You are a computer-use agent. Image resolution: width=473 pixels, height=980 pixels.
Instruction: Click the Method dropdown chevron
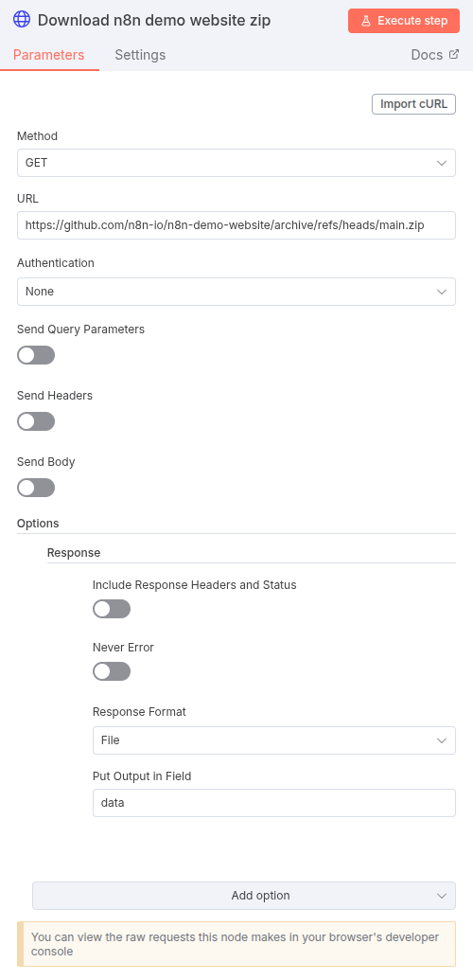pyautogui.click(x=442, y=163)
